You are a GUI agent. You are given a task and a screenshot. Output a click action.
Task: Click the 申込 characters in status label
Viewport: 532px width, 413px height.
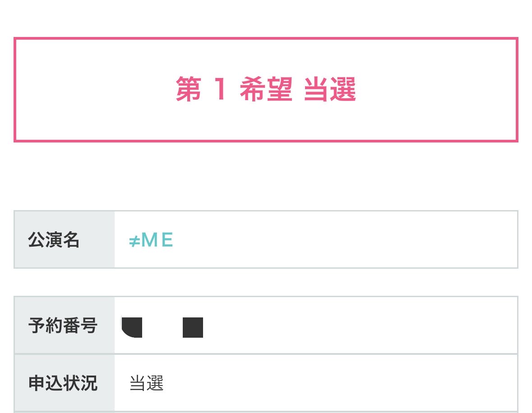[x=46, y=383]
